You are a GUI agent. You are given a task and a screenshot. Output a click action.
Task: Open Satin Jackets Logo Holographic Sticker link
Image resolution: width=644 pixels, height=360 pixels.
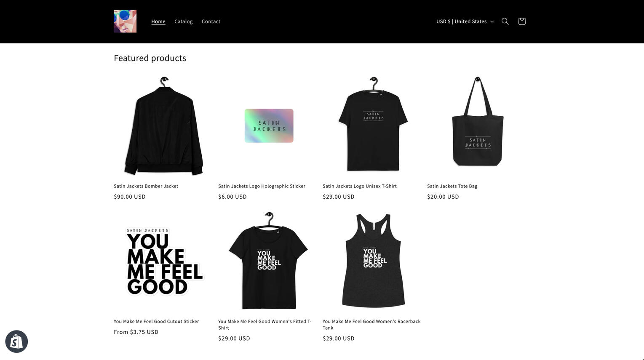point(262,186)
